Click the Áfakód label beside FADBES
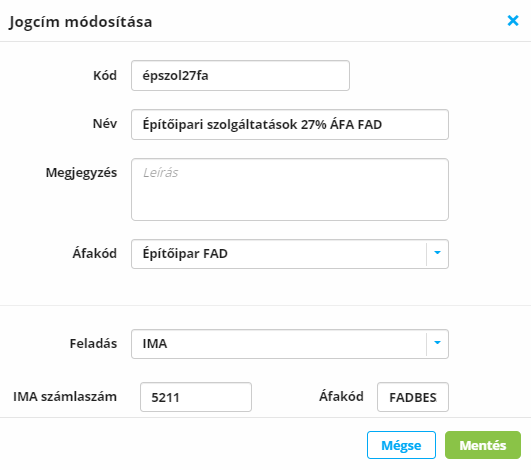 click(341, 396)
